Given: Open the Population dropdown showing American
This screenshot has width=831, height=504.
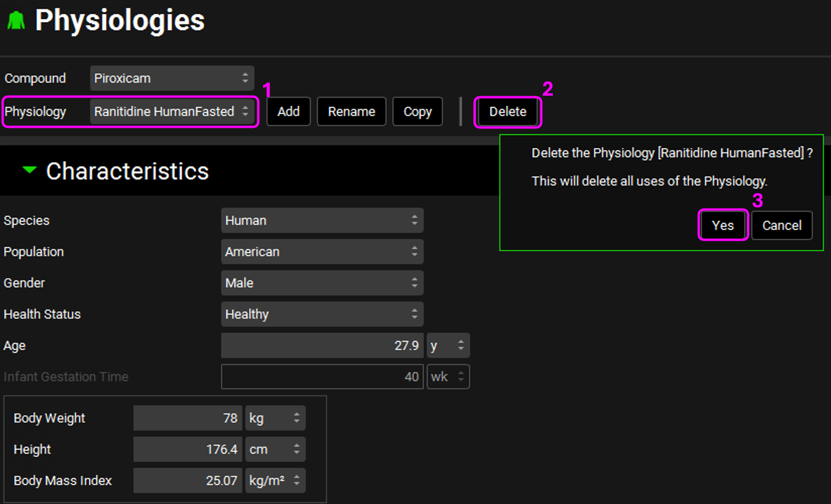Looking at the screenshot, I should [x=322, y=252].
